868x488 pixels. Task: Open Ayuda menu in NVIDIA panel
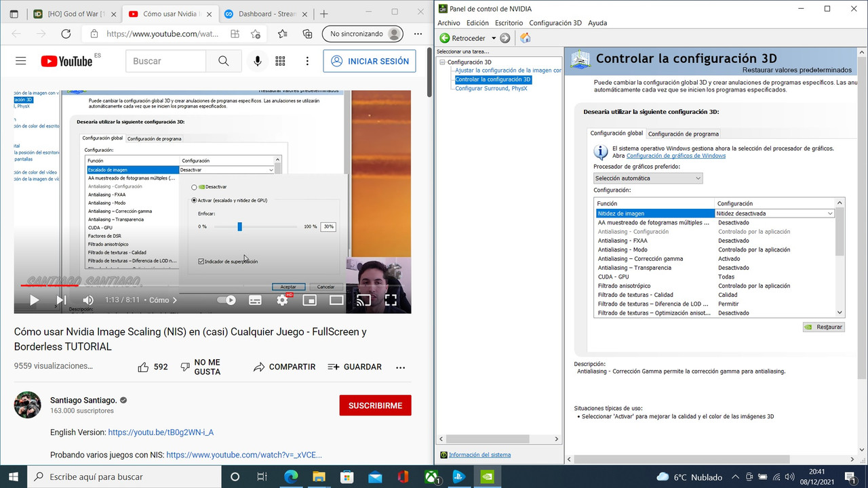[597, 23]
